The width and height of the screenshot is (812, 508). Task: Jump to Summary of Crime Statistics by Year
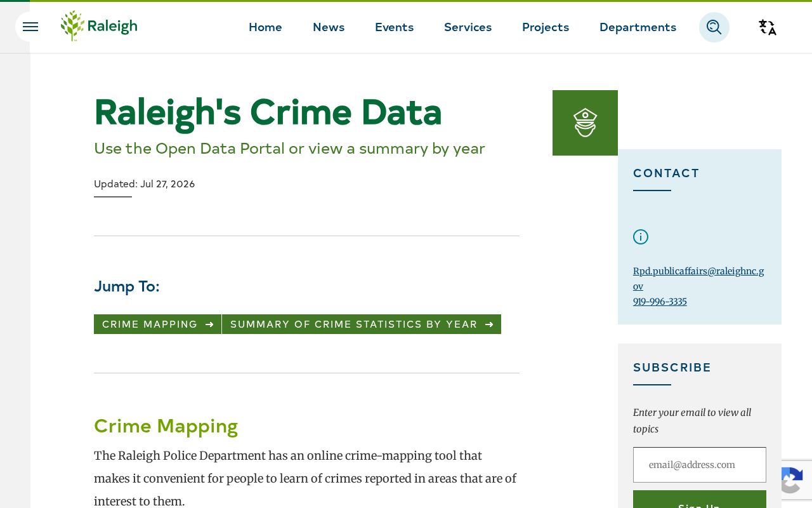(x=362, y=324)
